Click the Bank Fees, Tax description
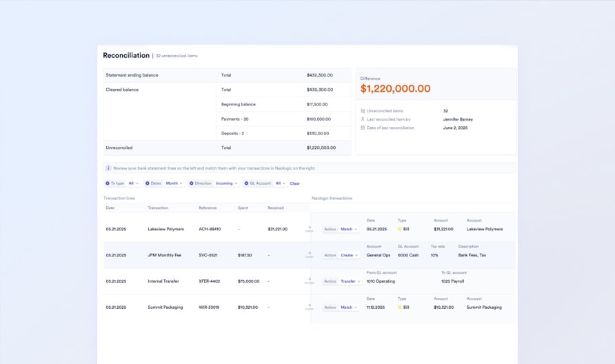Viewport: 615px width, 364px height. pyautogui.click(x=472, y=255)
